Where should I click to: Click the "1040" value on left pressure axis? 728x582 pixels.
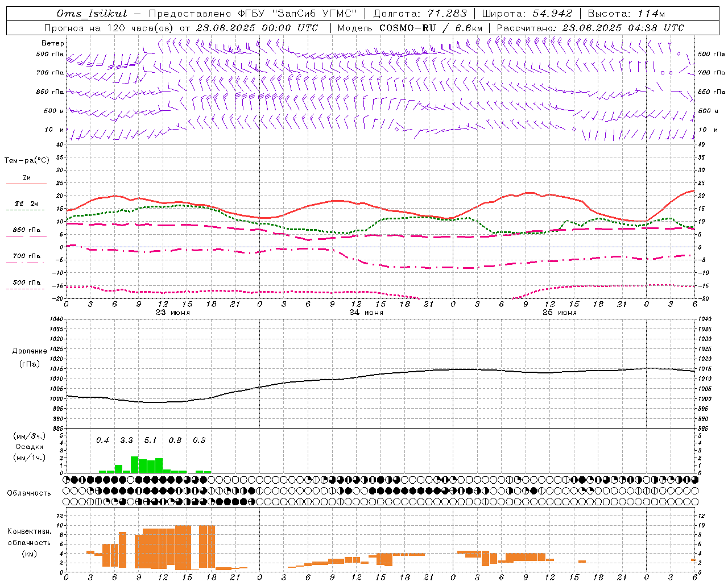(56, 319)
